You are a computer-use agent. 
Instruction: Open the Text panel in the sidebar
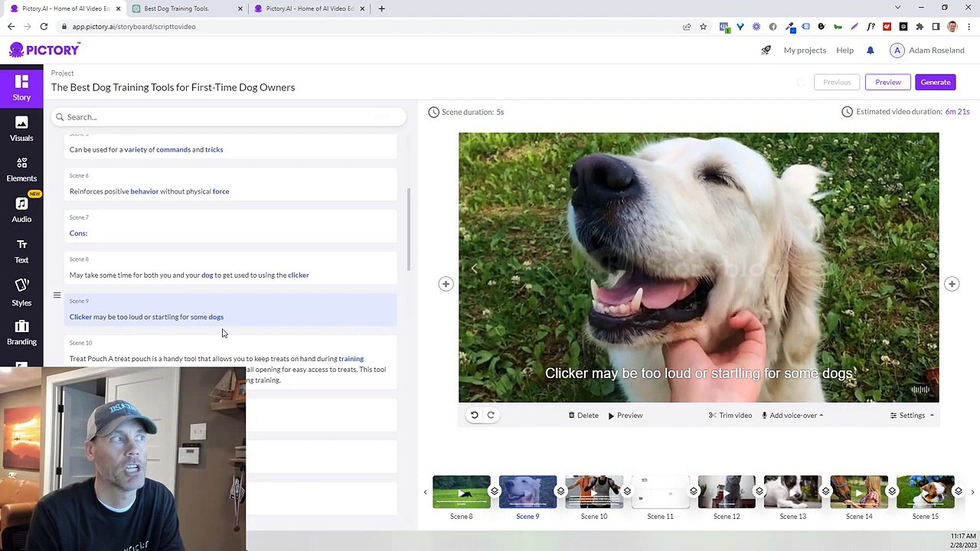coord(21,250)
